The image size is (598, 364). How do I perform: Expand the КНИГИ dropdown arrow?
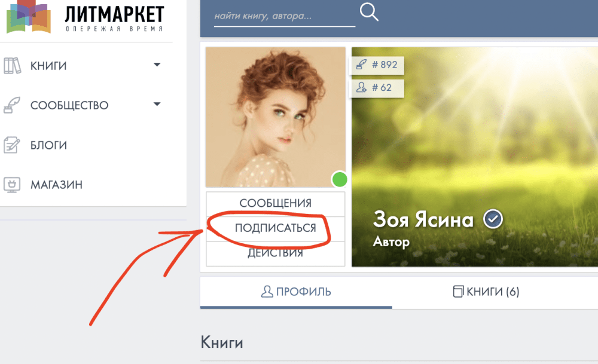157,65
